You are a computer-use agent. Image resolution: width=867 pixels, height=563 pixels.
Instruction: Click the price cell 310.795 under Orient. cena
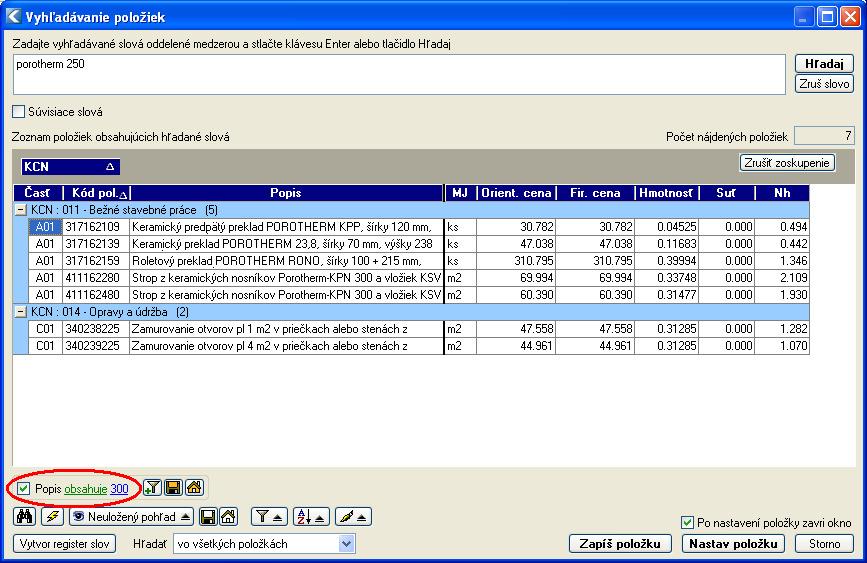coord(516,261)
